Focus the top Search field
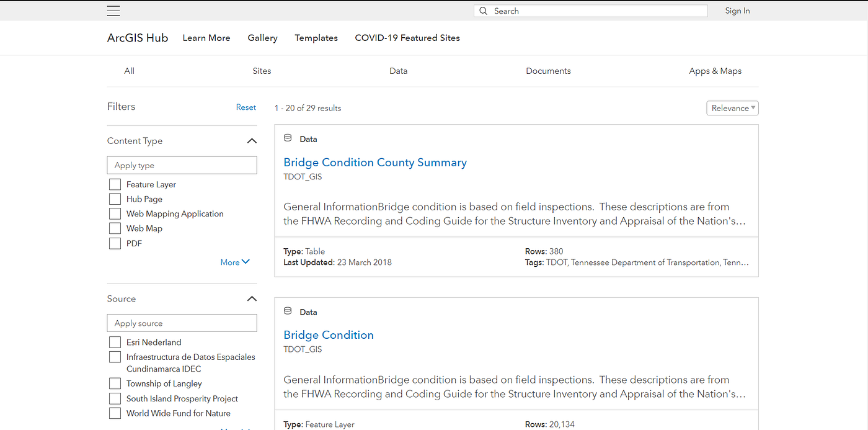This screenshot has height=430, width=868. pos(591,11)
